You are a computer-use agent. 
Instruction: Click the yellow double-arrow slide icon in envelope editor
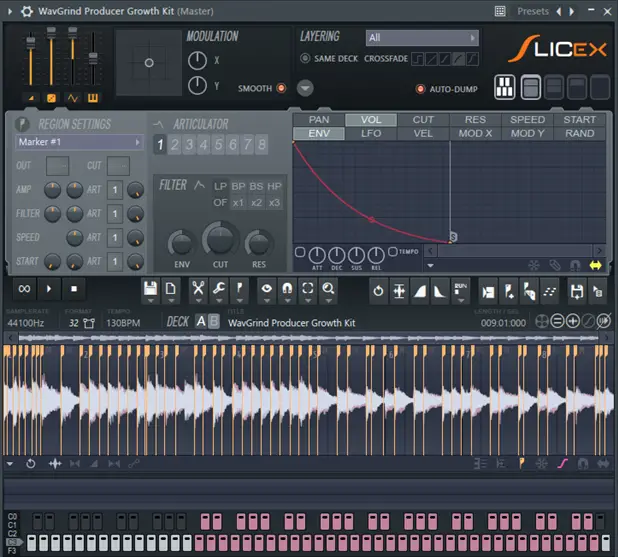pyautogui.click(x=596, y=266)
